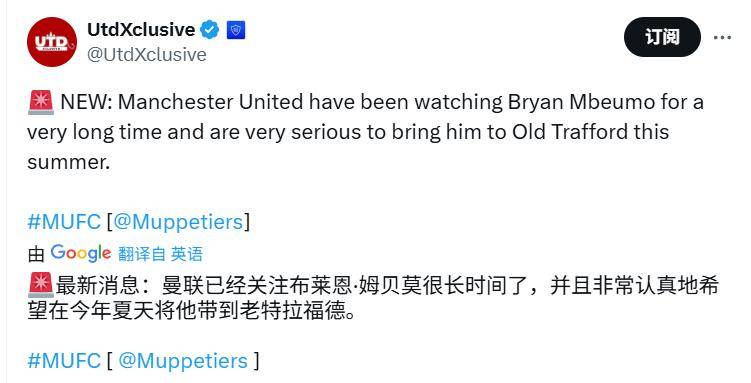Open the UtdXclusive display name link

pos(141,30)
